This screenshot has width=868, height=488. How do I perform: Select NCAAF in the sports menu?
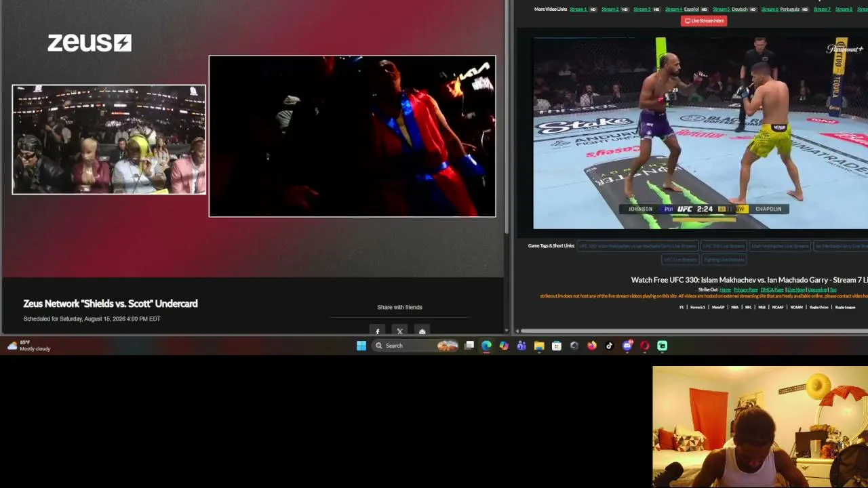[778, 308]
